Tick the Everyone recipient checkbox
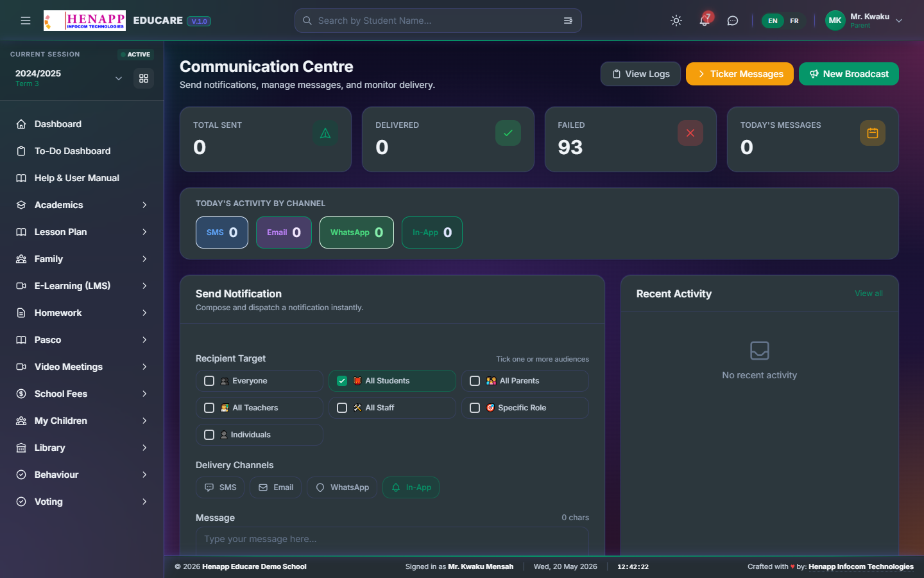The height and width of the screenshot is (578, 924). click(x=209, y=381)
